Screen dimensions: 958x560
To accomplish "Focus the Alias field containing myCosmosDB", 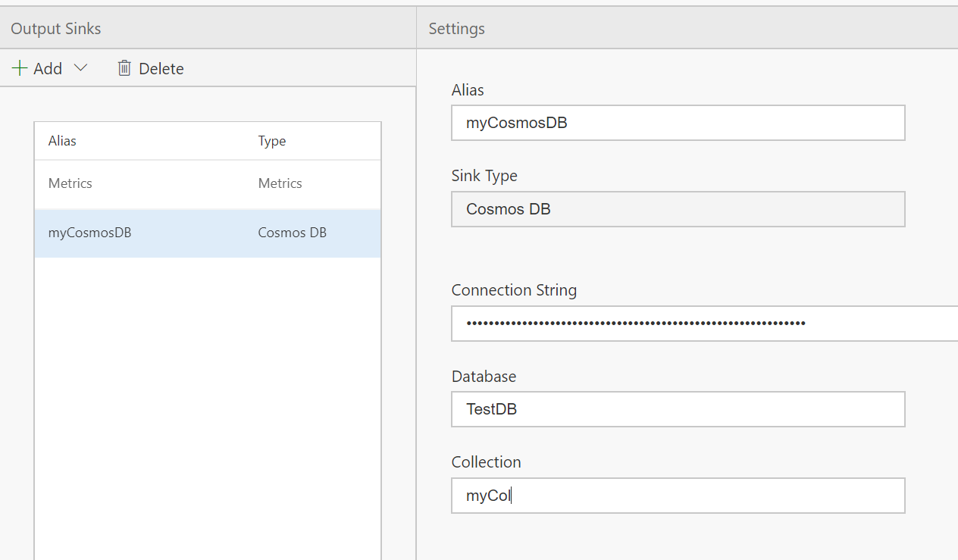I will [678, 123].
